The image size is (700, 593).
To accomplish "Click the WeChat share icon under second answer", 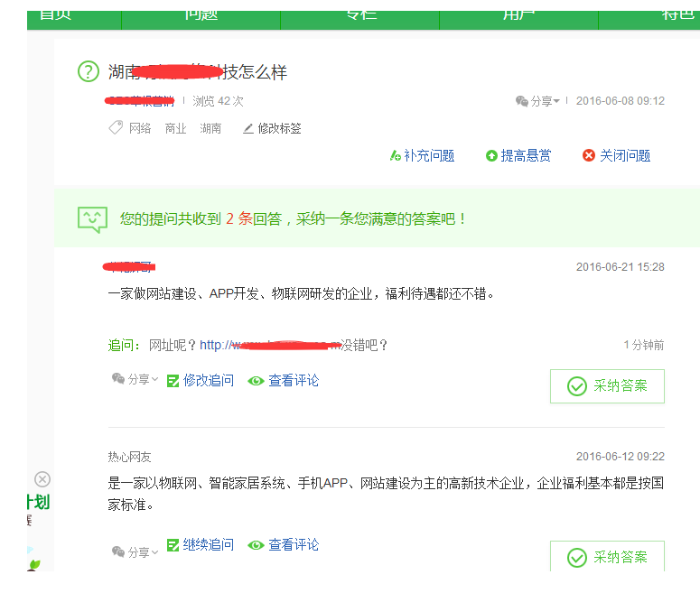I will (x=117, y=551).
